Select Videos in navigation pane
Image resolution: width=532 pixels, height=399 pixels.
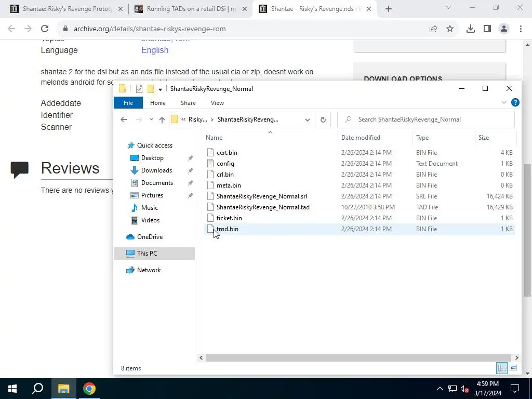(150, 220)
